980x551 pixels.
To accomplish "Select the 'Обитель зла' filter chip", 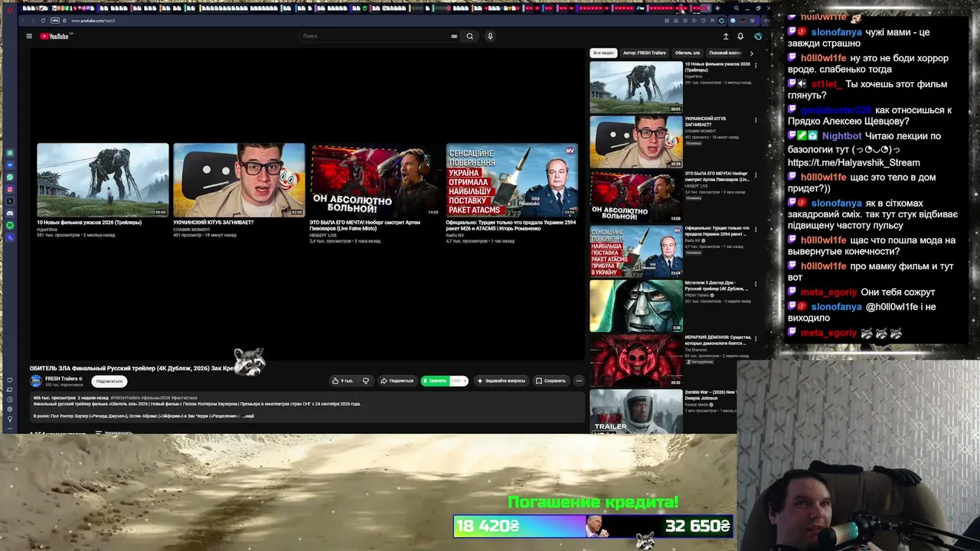I will pos(688,53).
